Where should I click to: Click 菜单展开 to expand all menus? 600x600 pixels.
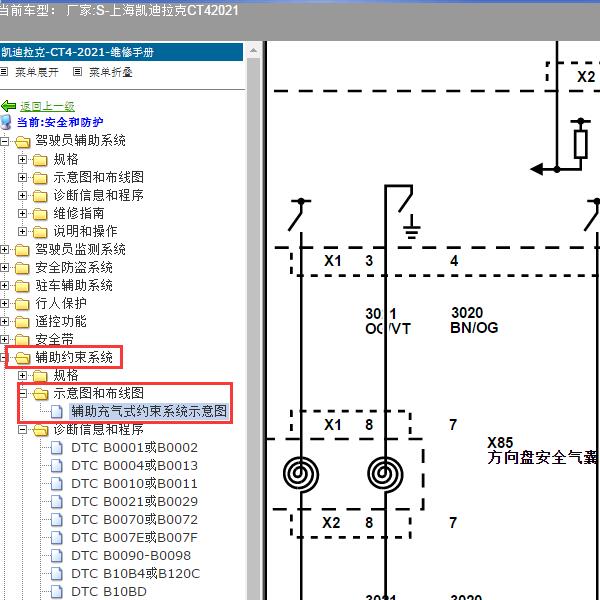[37, 72]
